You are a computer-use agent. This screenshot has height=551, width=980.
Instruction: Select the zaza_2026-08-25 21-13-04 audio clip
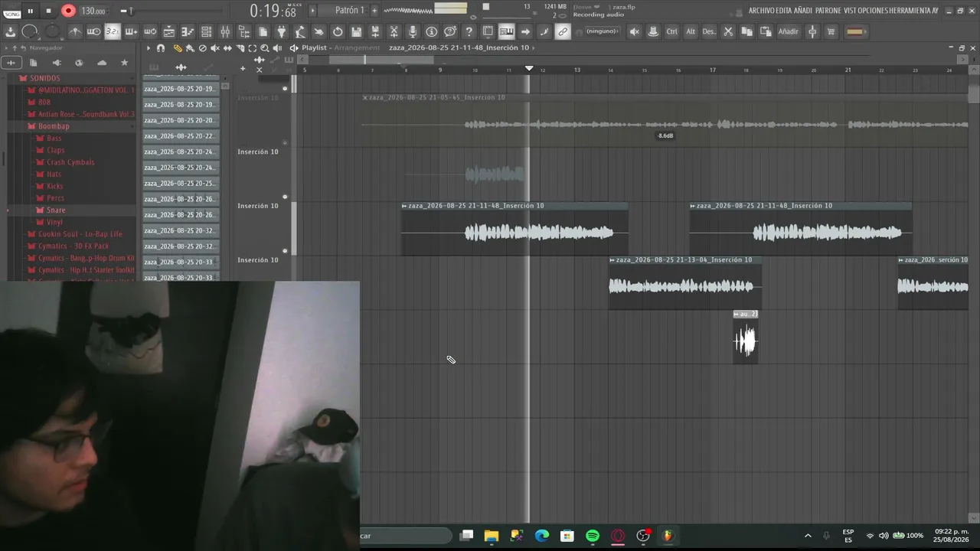coord(684,282)
